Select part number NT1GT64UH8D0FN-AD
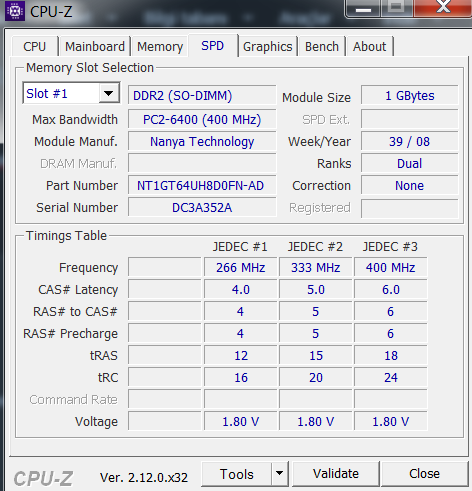472x491 pixels. [202, 185]
